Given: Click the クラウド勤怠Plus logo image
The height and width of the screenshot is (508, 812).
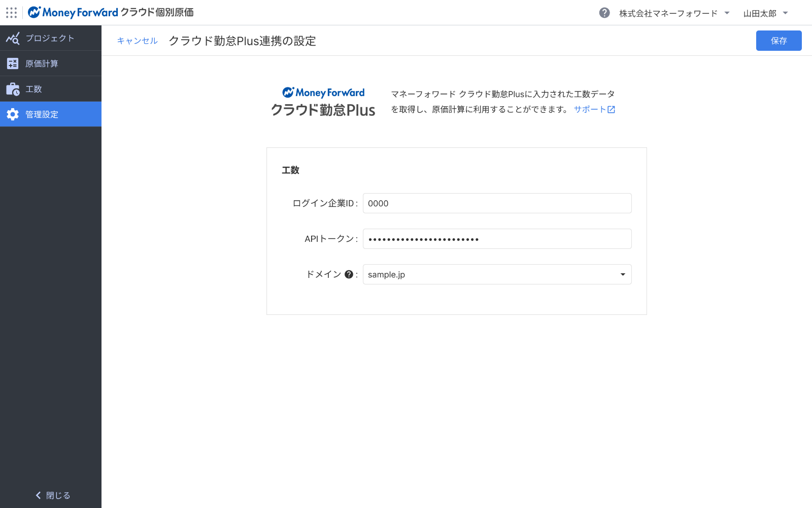Looking at the screenshot, I should tap(323, 102).
